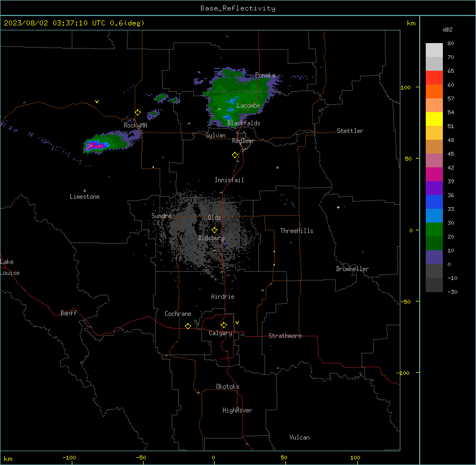Screen dimensions: 476x465
Task: Click the Vulcan label
Action: 299,437
